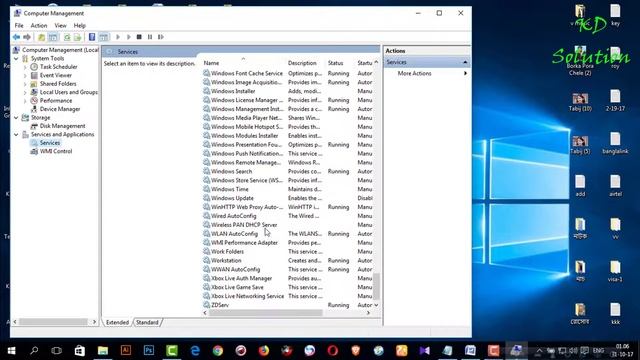Open the More Actions submenu
Viewport: 640px width, 360px height.
click(414, 73)
